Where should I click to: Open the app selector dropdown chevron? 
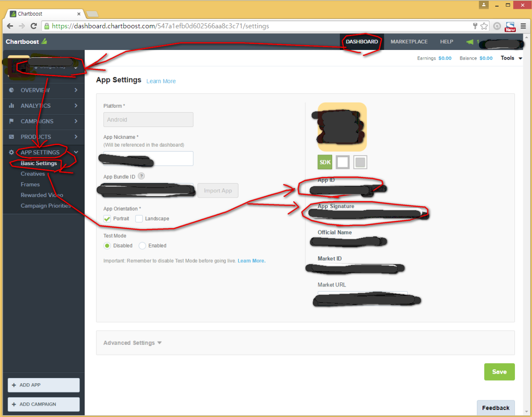click(76, 67)
